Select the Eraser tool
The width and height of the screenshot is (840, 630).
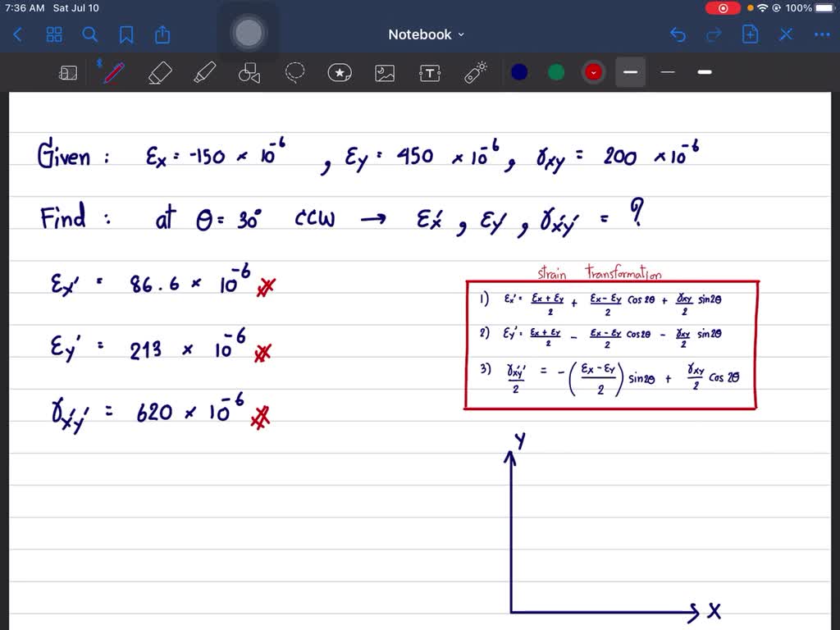pyautogui.click(x=159, y=72)
